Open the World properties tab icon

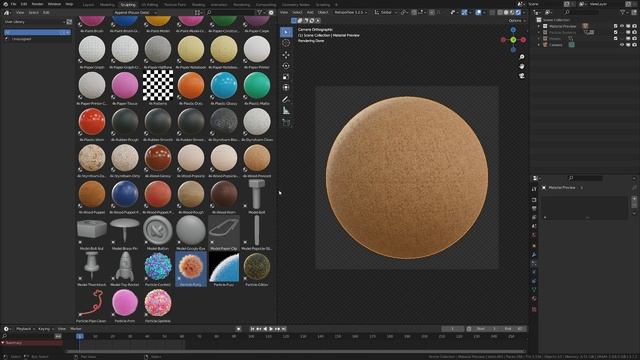[534, 236]
